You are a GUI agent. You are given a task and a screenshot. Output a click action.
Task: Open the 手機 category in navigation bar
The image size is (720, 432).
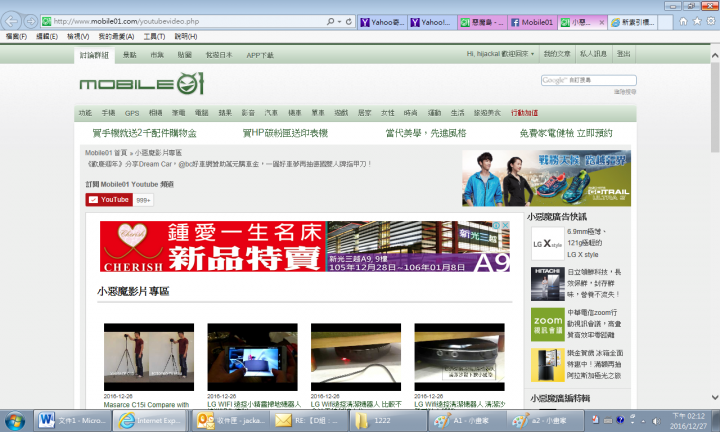click(108, 113)
